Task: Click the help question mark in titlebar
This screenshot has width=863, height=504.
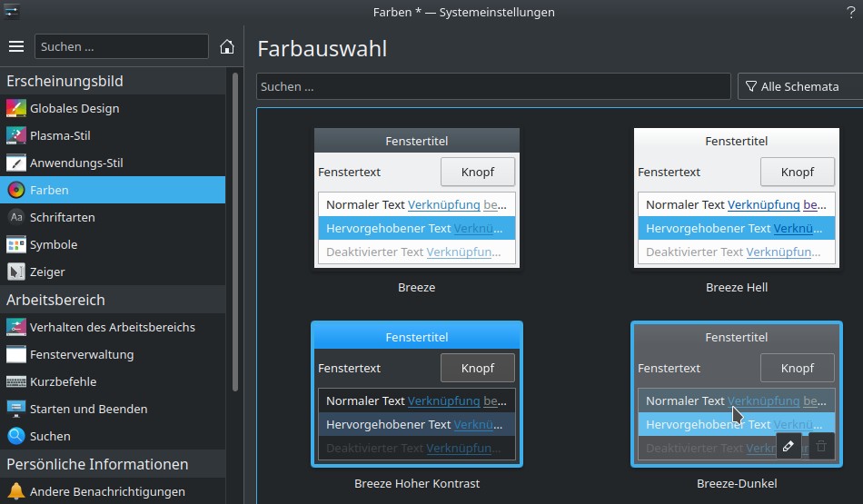Action: coord(850,12)
